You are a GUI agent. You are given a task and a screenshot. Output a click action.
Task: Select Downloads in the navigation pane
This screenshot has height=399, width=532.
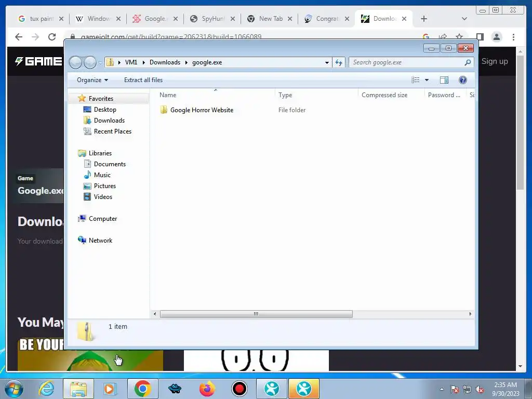pyautogui.click(x=109, y=121)
